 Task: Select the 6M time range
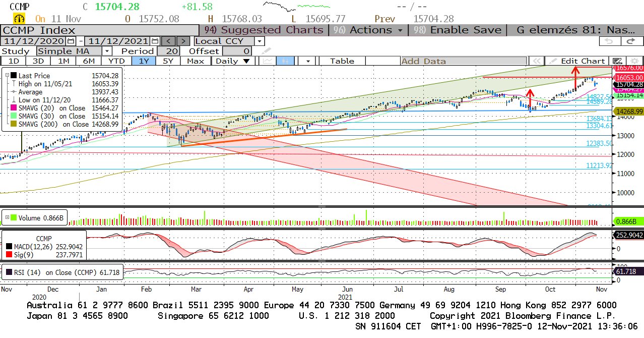89,61
